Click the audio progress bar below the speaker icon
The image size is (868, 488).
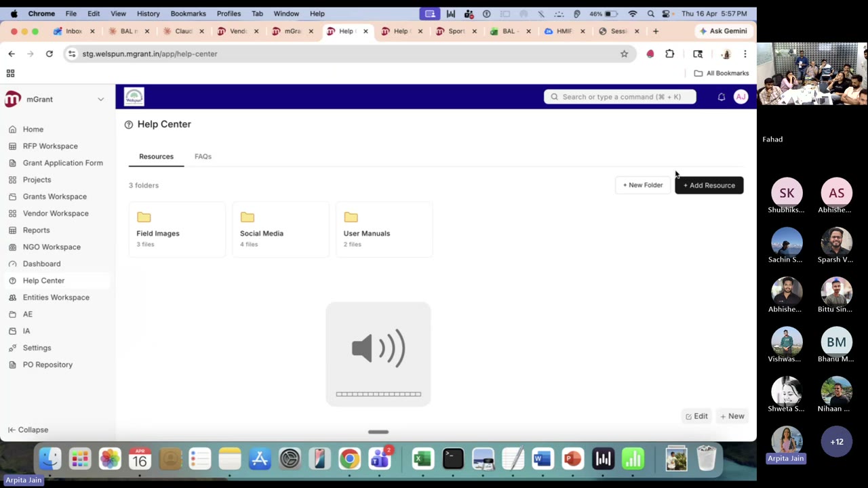(378, 394)
